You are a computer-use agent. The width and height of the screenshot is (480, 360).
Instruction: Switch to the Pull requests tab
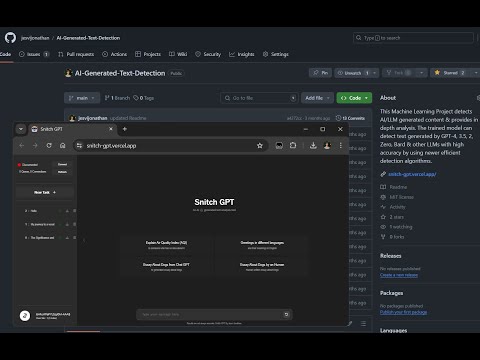pos(76,54)
